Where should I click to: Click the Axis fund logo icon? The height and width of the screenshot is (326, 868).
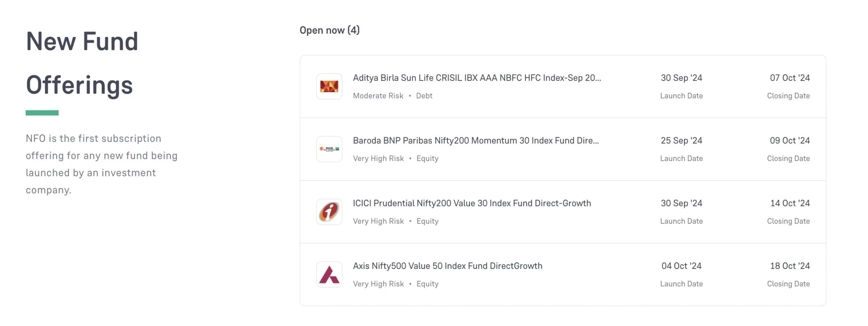(329, 274)
